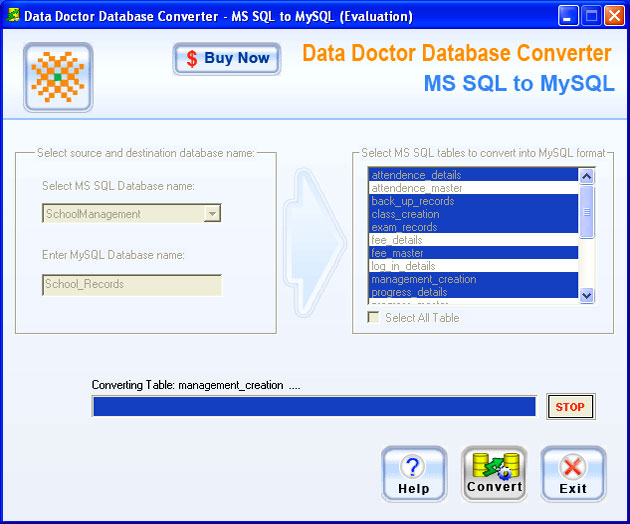This screenshot has height=524, width=630.
Task: Click the table list scroll down arrow
Action: (x=587, y=295)
